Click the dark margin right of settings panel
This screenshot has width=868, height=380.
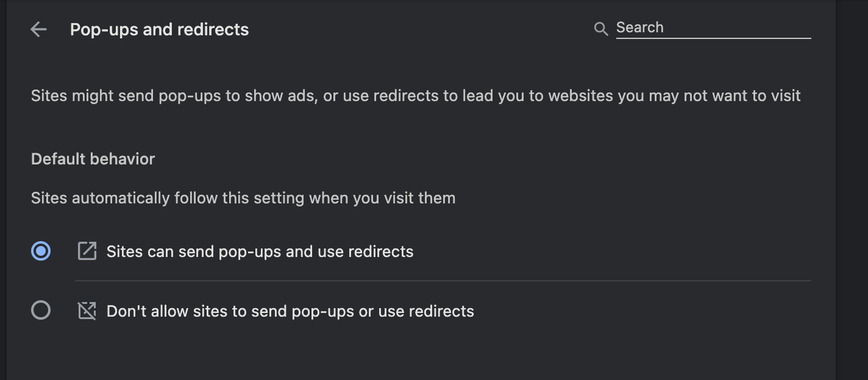pyautogui.click(x=852, y=183)
